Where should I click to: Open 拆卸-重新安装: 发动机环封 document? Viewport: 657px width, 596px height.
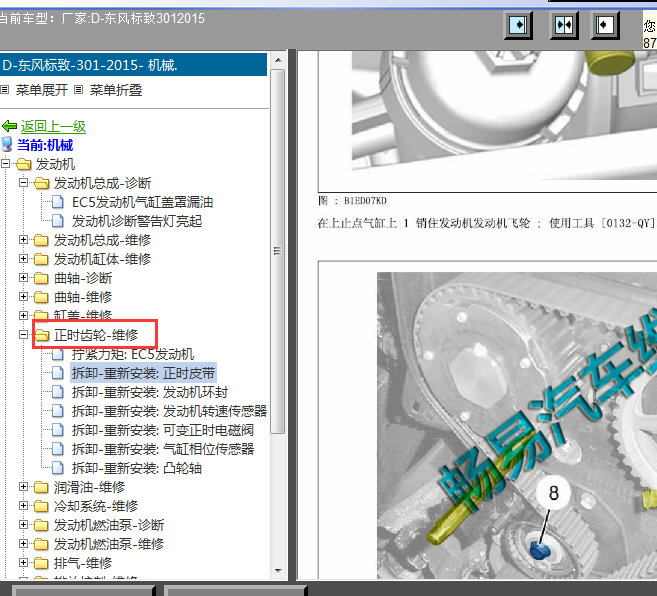[x=150, y=392]
